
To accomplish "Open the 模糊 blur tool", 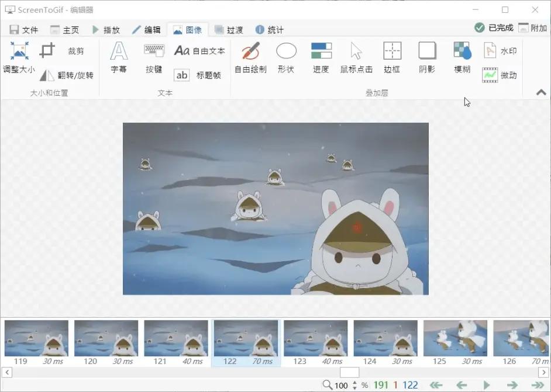I will pos(462,58).
